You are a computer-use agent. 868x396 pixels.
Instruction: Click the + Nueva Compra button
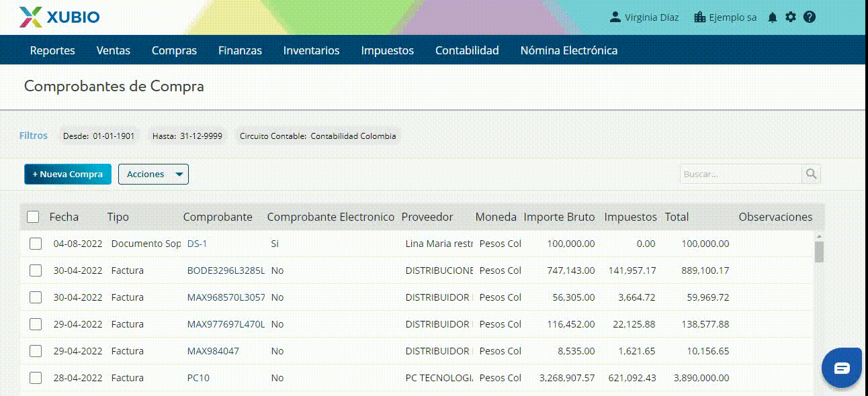click(68, 174)
